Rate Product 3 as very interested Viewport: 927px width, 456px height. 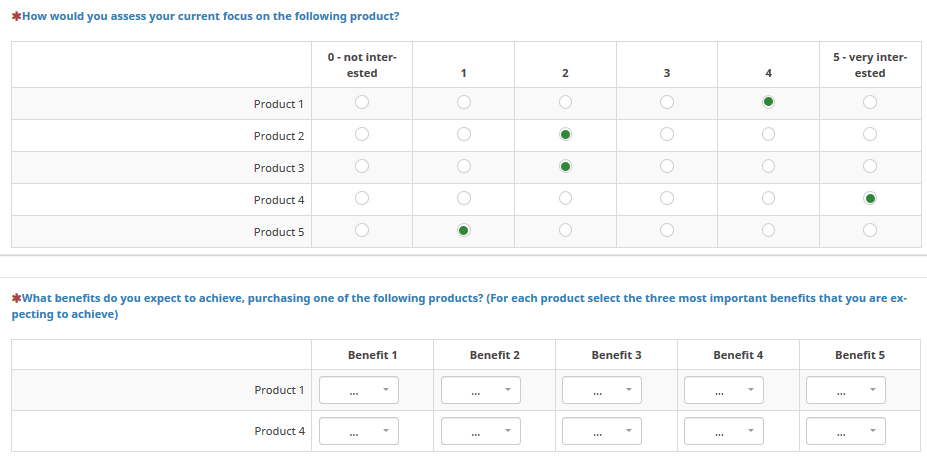pos(870,166)
